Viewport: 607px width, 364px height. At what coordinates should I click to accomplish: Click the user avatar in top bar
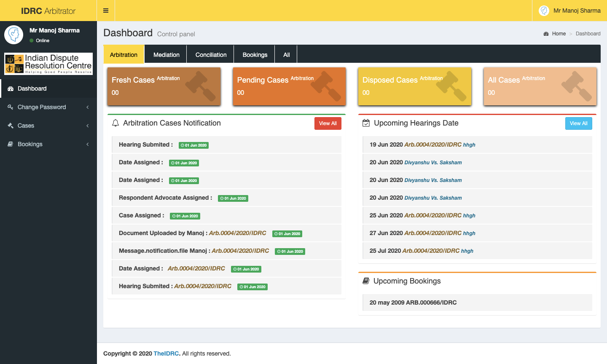(544, 11)
